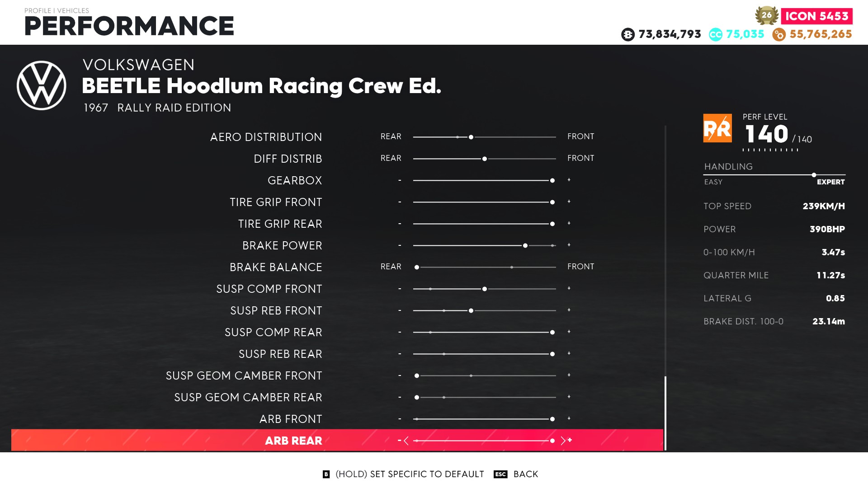Click the ESC key icon
This screenshot has width=868, height=488.
[500, 474]
